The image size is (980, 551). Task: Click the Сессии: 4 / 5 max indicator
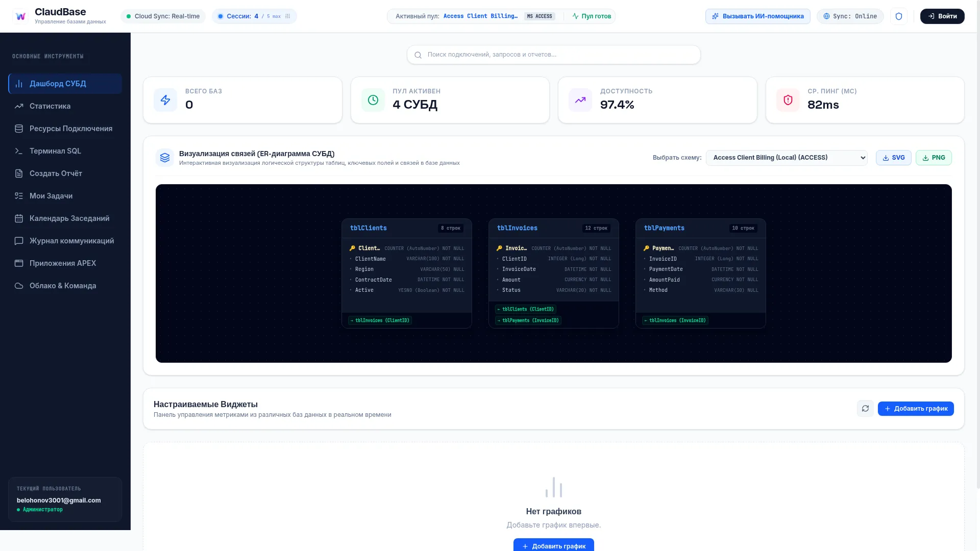coord(254,16)
